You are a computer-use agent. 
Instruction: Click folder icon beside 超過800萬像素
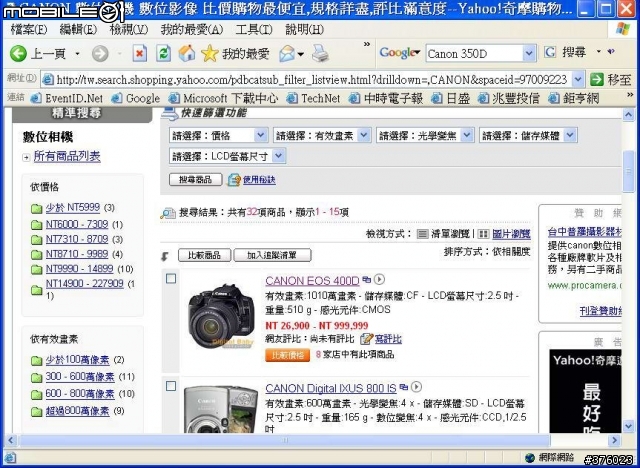point(36,411)
